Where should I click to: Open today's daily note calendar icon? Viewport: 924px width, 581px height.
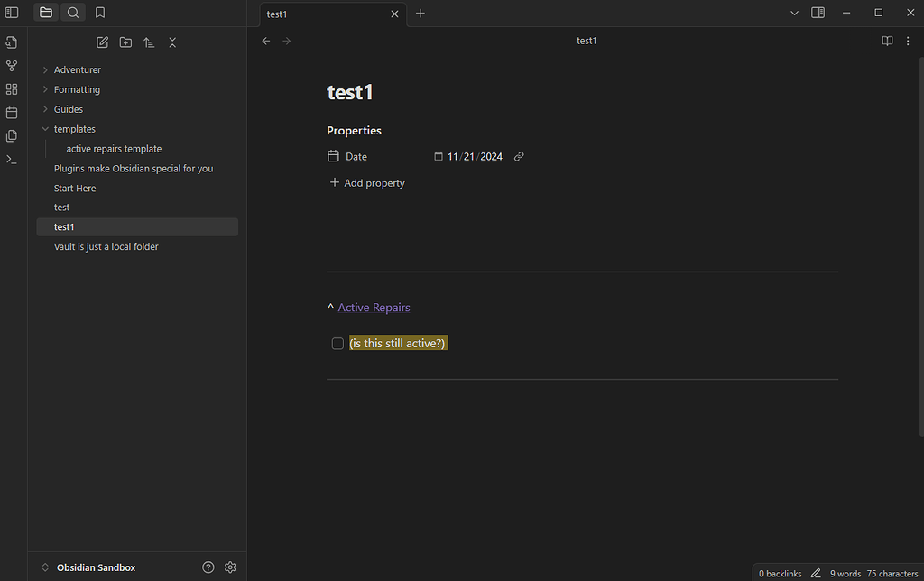[12, 112]
